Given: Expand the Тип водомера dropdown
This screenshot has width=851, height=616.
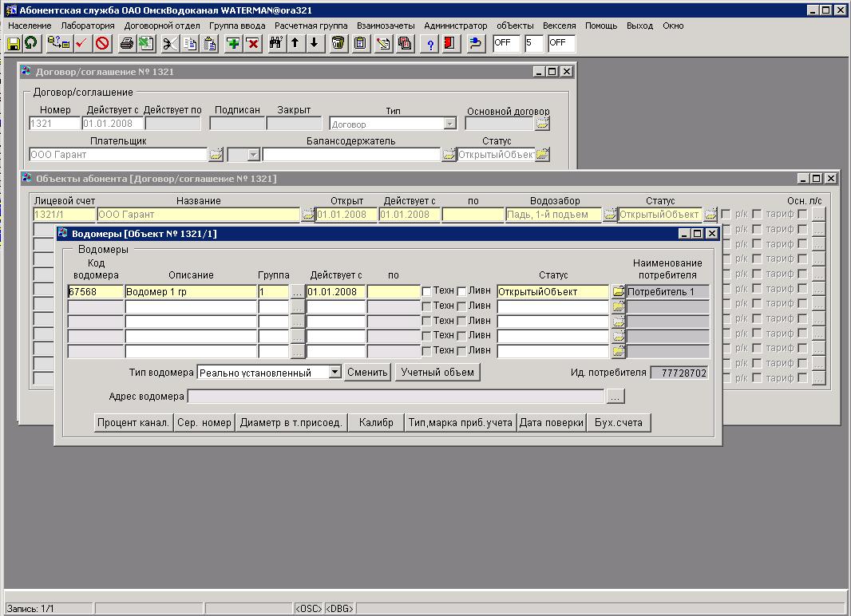Looking at the screenshot, I should tap(334, 372).
